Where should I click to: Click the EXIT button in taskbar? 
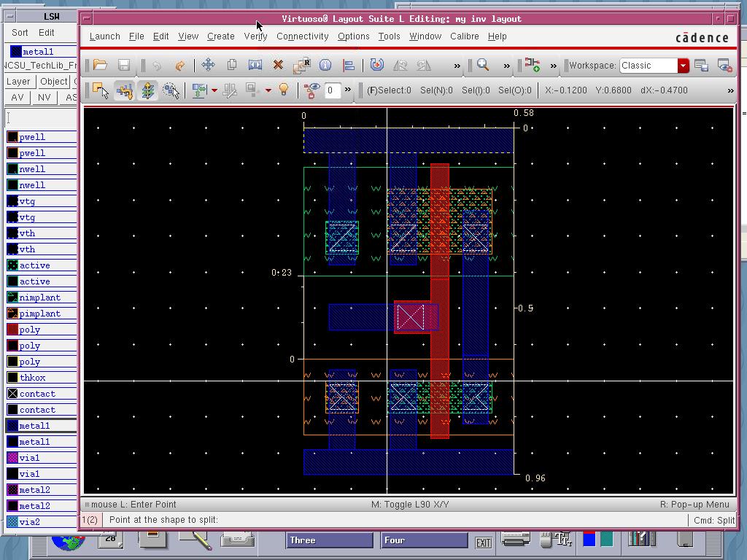(484, 542)
